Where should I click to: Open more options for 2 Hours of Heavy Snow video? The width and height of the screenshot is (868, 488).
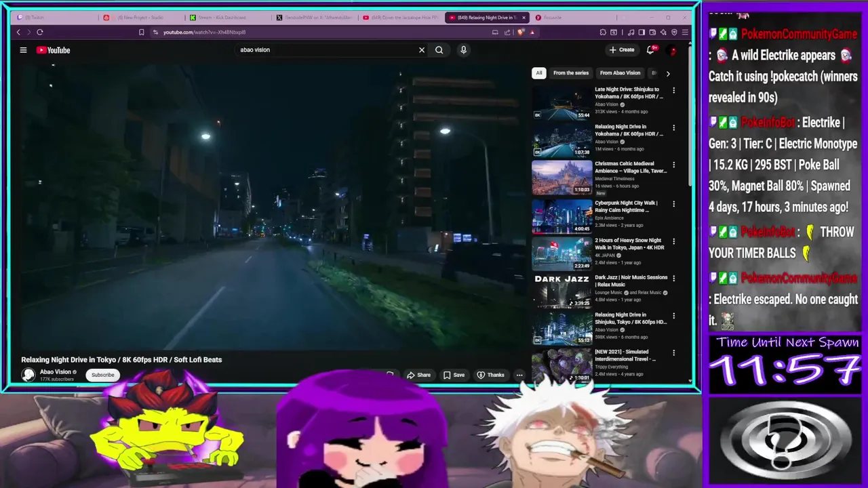tap(673, 241)
